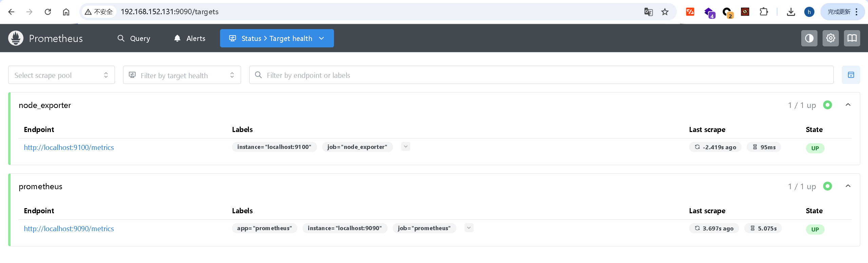Collapse the prometheus pool chevron
Image resolution: width=868 pixels, height=263 pixels.
[x=848, y=186]
